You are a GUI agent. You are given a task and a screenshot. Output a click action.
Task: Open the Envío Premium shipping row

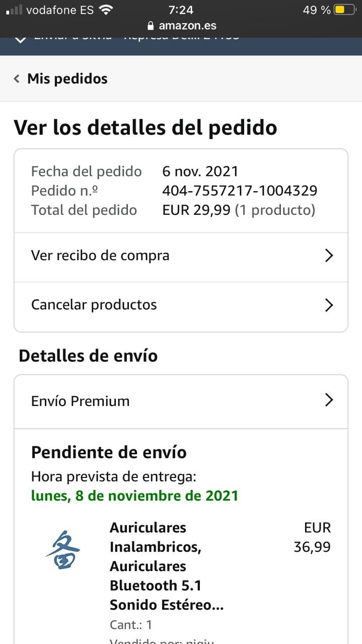[x=81, y=401]
